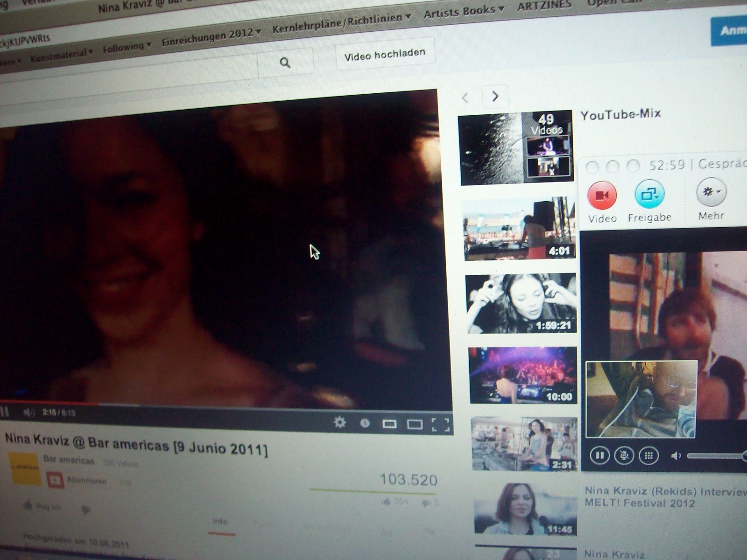Go to previous page of suggested videos
The image size is (747, 560).
pos(465,98)
